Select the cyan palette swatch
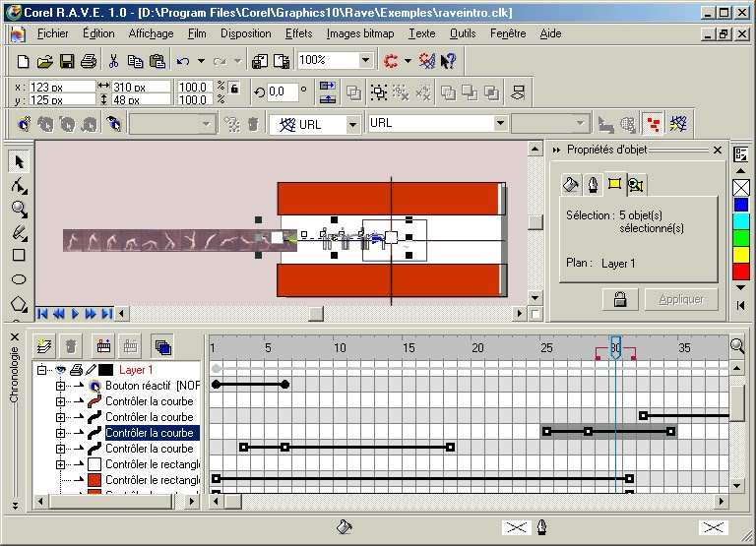756x546 pixels. [x=741, y=221]
